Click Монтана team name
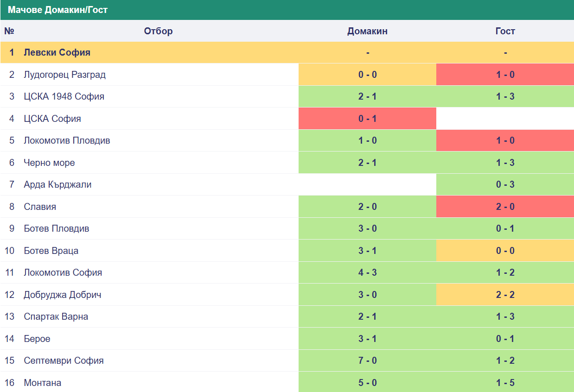Screen dimensions: 574x392 [x=43, y=383]
